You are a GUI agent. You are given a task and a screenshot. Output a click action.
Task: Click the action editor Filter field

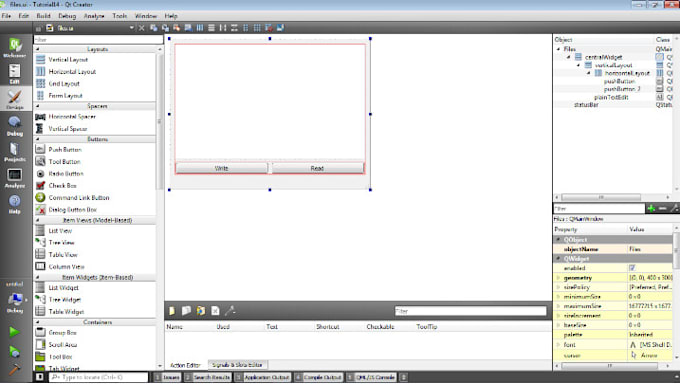click(471, 311)
